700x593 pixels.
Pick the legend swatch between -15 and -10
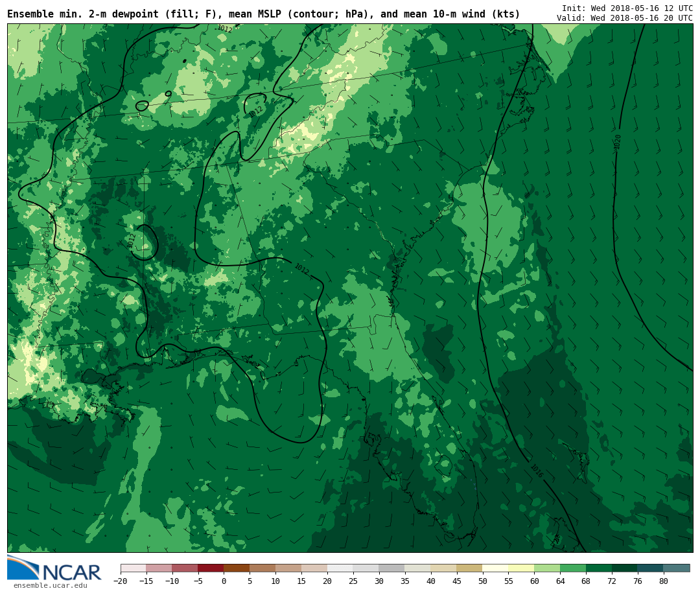[159, 568]
